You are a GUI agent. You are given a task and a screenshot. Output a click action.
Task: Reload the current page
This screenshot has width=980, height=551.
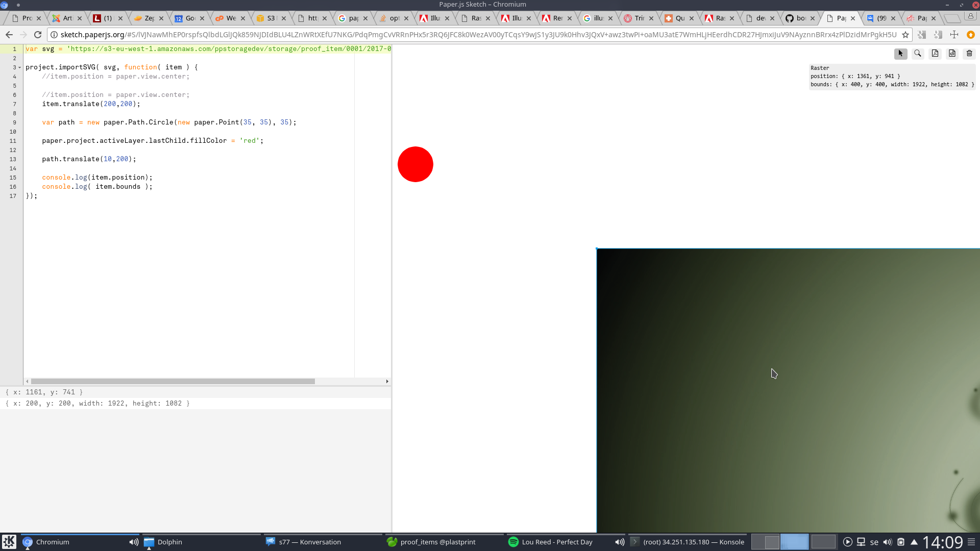click(x=38, y=35)
